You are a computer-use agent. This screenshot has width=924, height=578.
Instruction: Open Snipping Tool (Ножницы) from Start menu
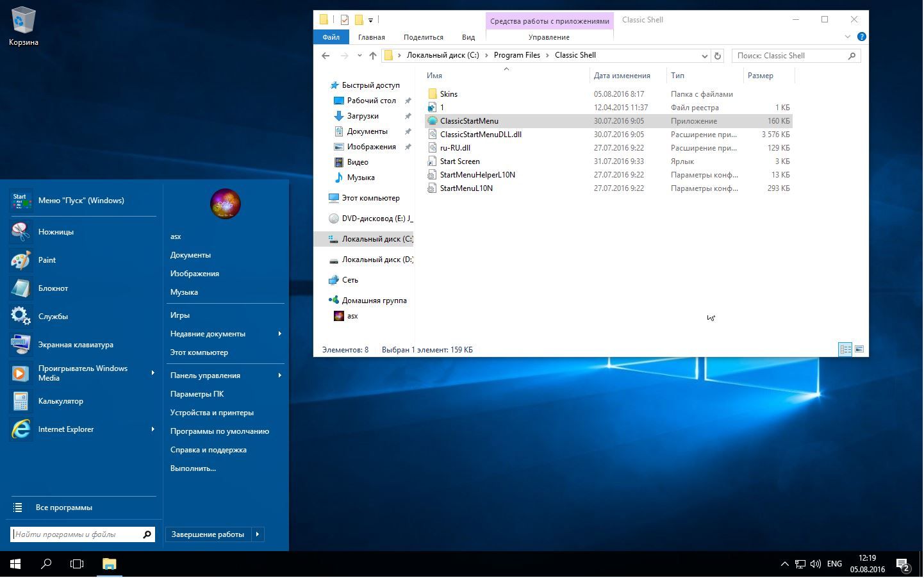point(82,232)
